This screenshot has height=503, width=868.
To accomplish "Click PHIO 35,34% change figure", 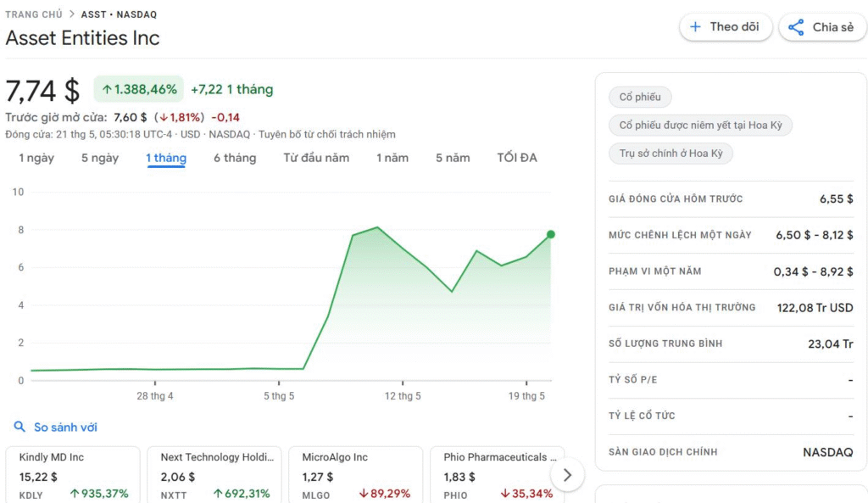I will 526,494.
